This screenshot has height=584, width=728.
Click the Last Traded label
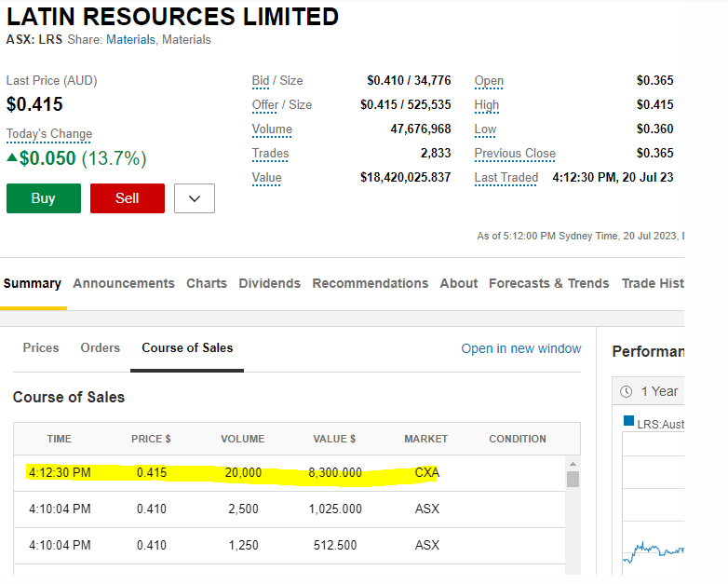506,178
